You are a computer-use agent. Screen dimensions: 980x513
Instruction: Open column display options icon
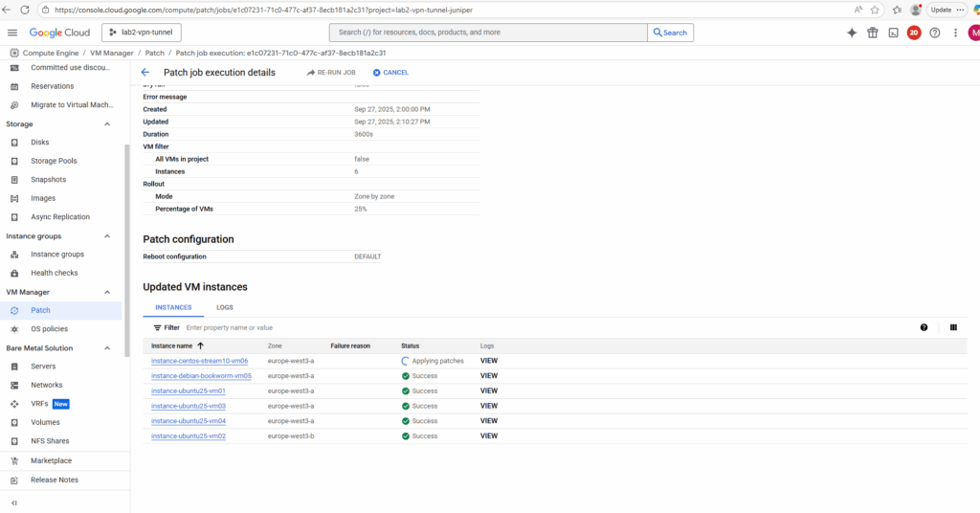[x=953, y=327]
